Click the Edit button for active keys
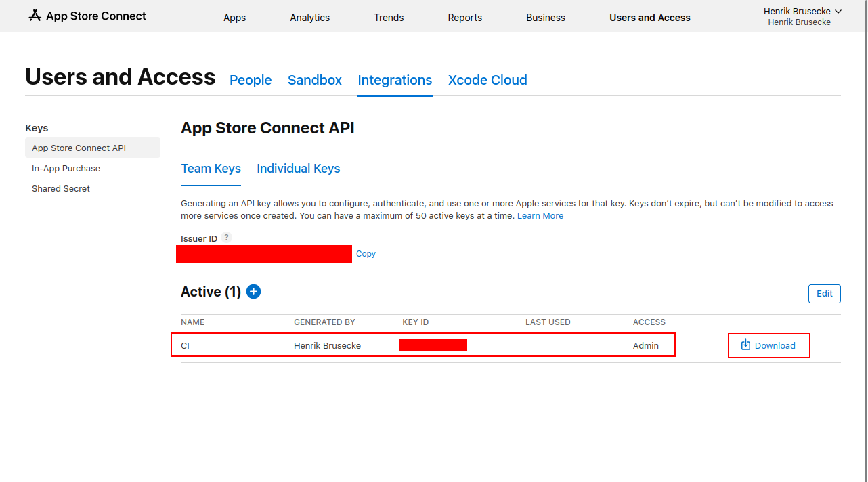 [x=825, y=294]
